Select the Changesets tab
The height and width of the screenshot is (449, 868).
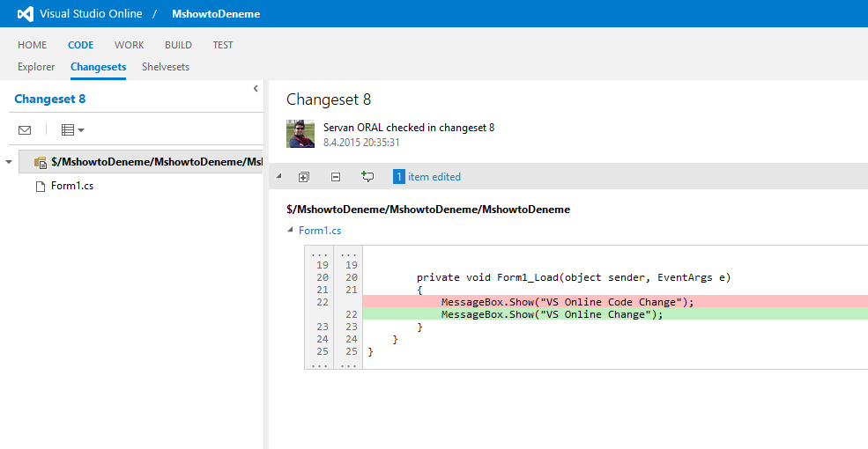pyautogui.click(x=98, y=67)
